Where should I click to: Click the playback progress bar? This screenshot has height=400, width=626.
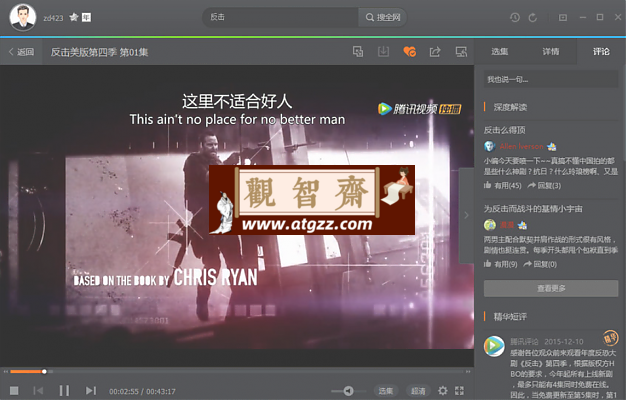238,372
